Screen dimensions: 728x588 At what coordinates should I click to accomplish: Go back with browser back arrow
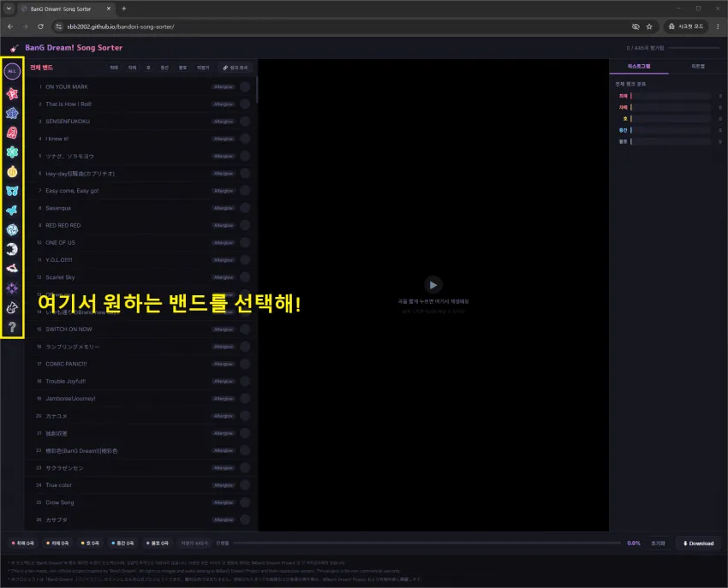click(x=10, y=27)
